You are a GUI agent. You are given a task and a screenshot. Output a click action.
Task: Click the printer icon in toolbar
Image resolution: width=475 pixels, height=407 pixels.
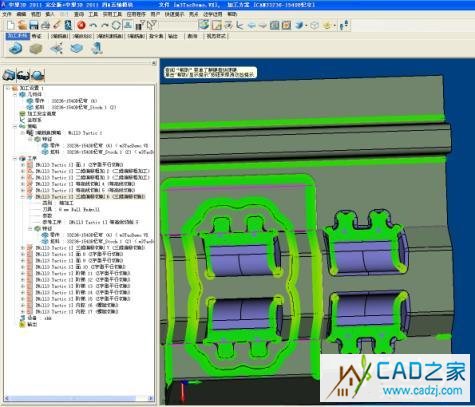[46, 25]
